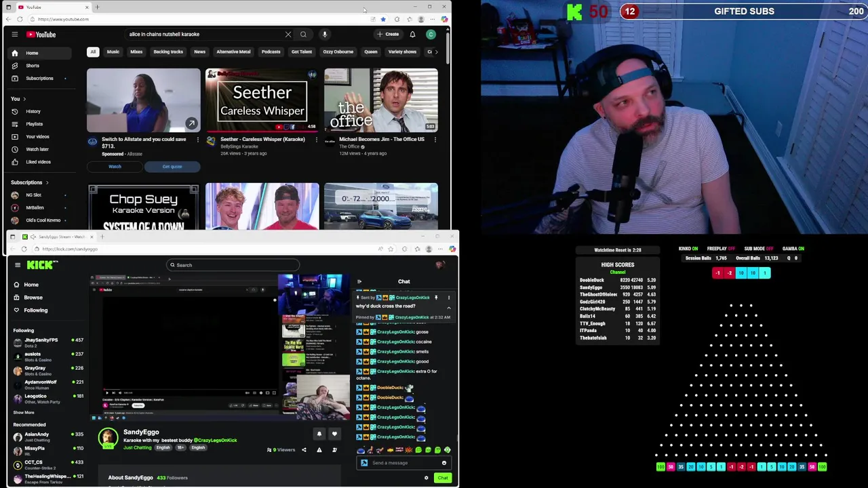Select the Music filter chip

pyautogui.click(x=113, y=52)
